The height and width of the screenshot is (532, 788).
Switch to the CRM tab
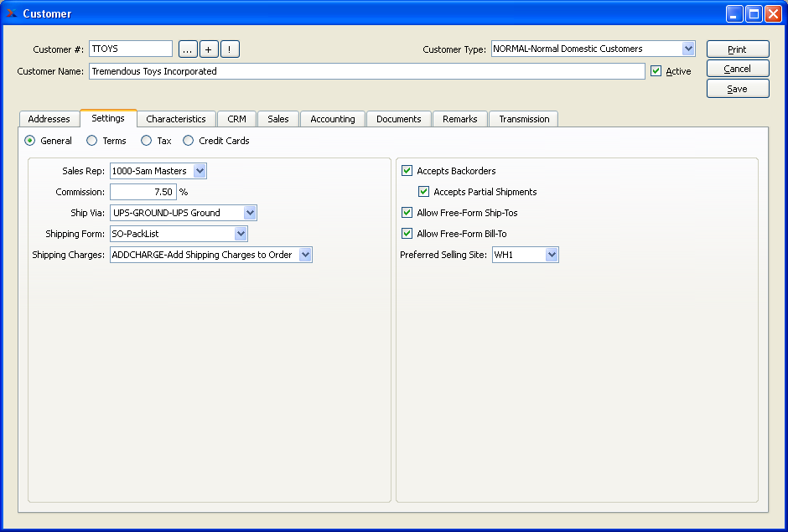click(236, 119)
